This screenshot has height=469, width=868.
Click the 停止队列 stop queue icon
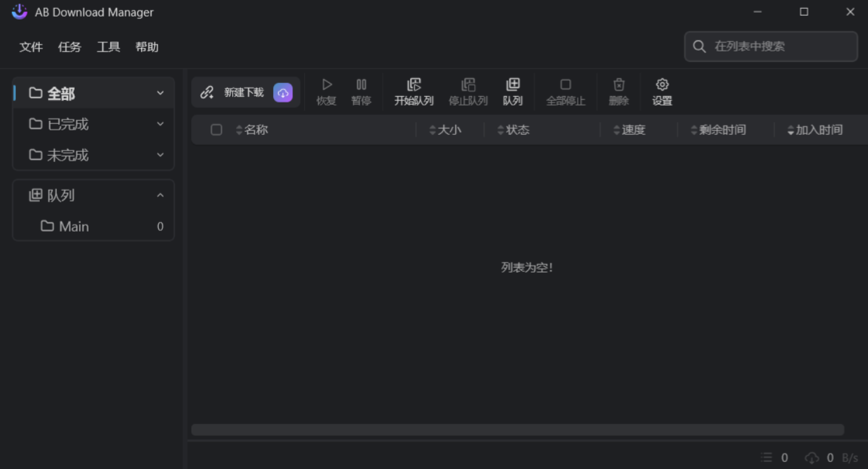[468, 84]
